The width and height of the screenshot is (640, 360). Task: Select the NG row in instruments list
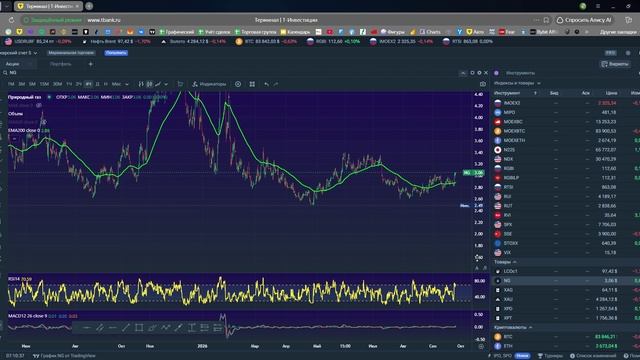click(567, 280)
